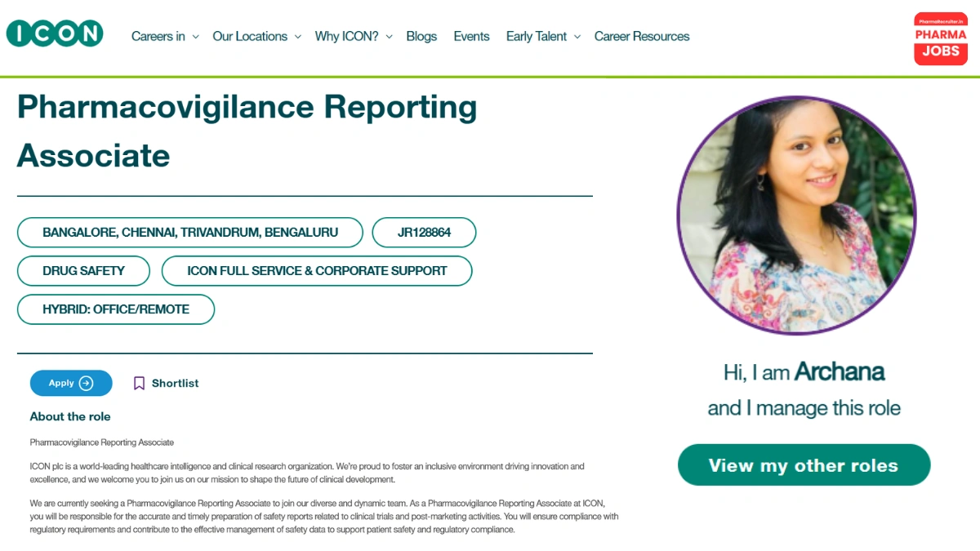Open the Early Talent menu

click(x=537, y=36)
